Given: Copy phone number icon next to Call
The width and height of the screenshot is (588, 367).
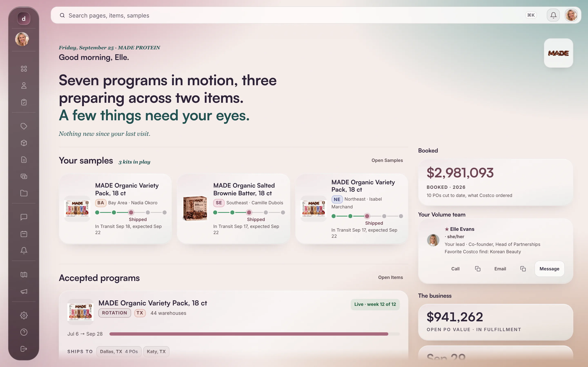Looking at the screenshot, I should 478,269.
